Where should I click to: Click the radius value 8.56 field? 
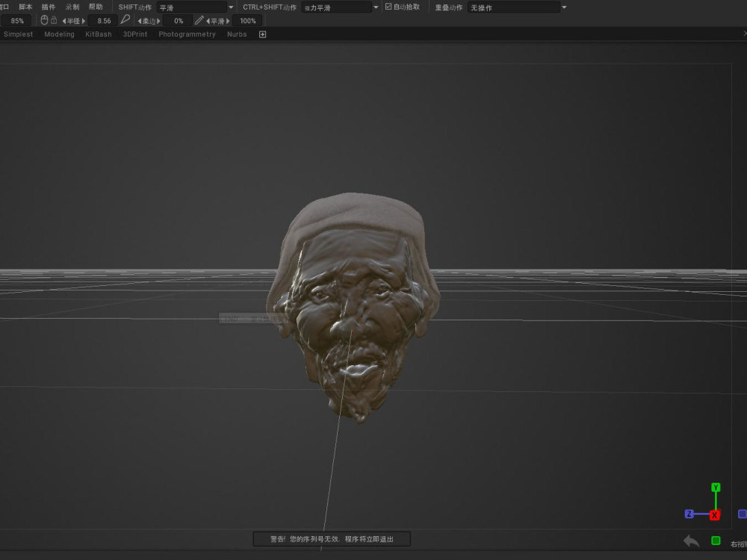[x=103, y=20]
